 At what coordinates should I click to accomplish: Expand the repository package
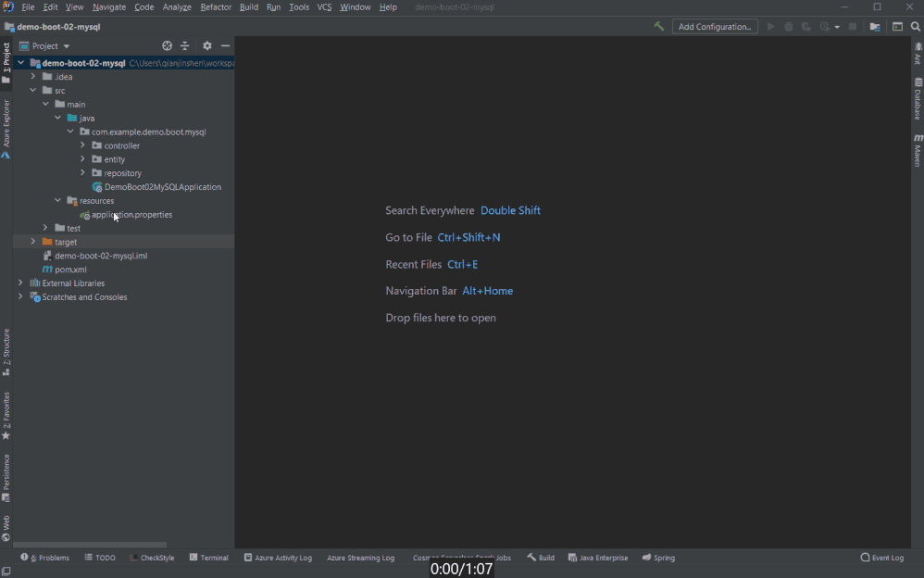[82, 173]
